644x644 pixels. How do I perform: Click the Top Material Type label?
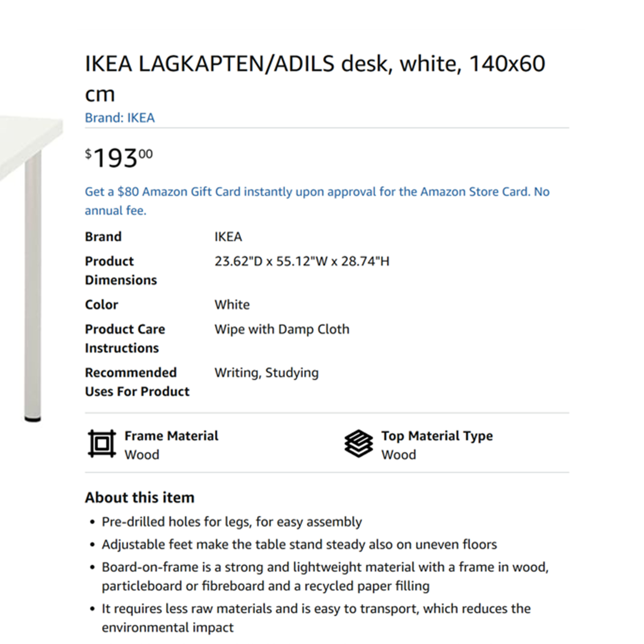coord(437,436)
